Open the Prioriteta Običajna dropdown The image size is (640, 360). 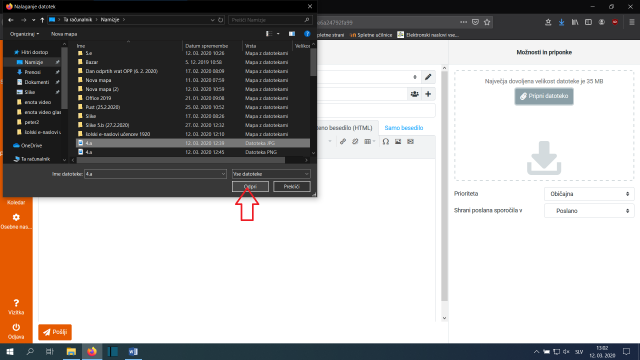(589, 194)
